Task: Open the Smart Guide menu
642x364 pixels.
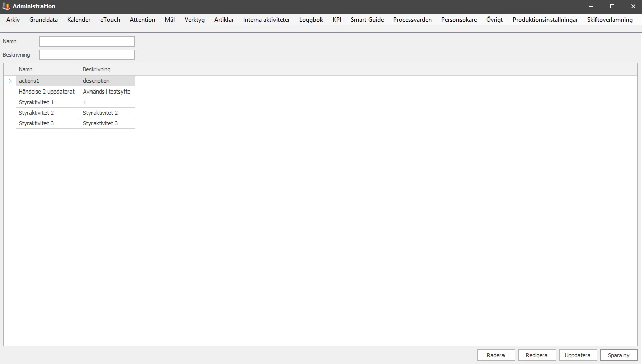Action: (367, 20)
